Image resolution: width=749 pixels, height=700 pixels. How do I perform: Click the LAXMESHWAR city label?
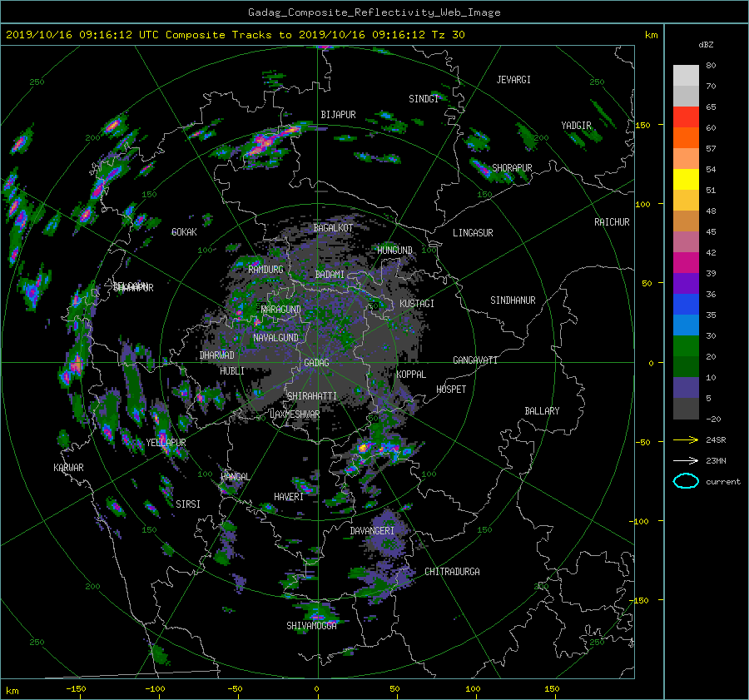coord(295,415)
